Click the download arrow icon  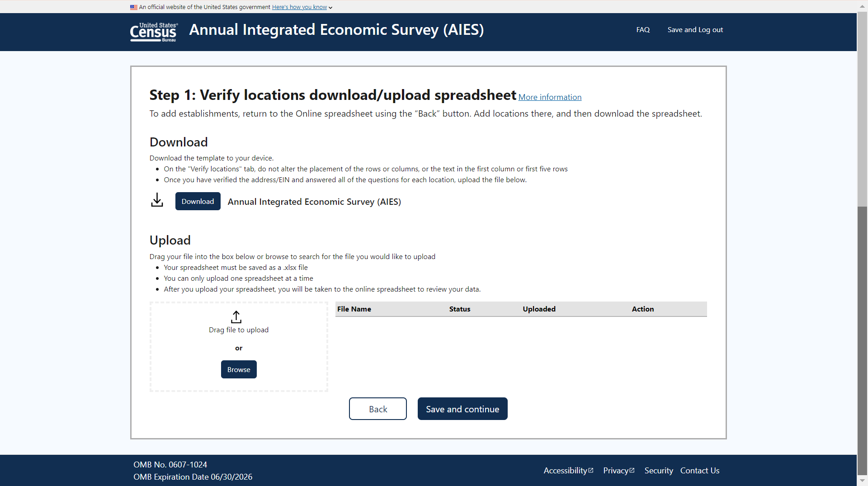pyautogui.click(x=157, y=200)
